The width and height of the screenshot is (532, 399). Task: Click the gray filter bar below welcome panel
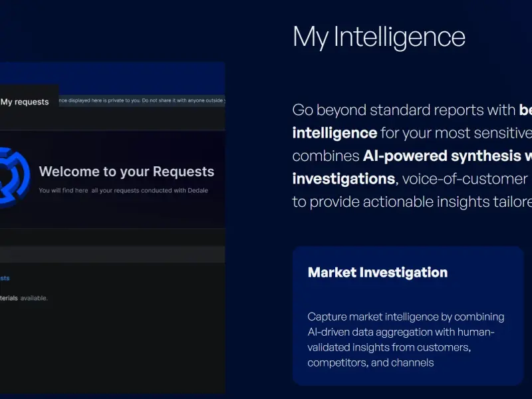(x=112, y=254)
